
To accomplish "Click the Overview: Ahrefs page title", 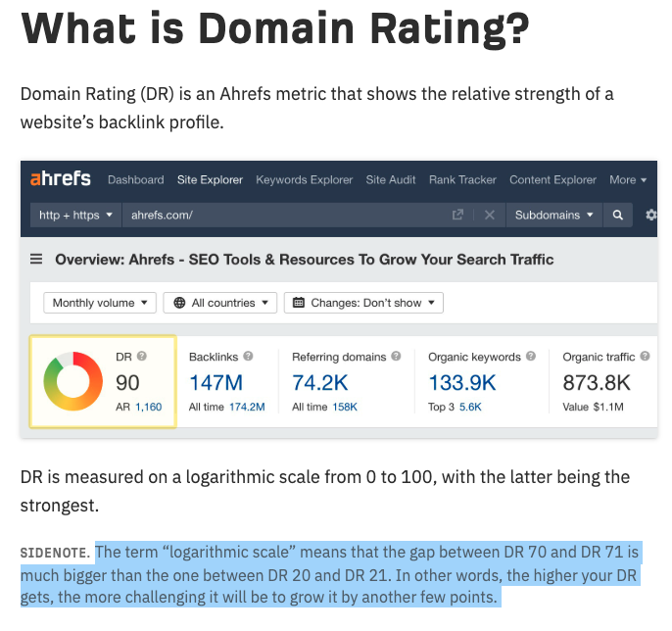I will click(x=305, y=260).
